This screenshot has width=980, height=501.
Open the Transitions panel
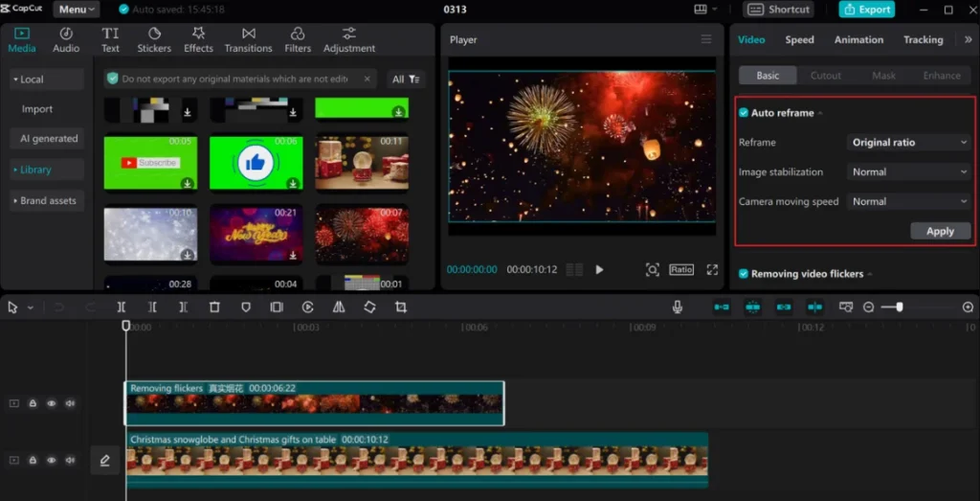pos(248,39)
